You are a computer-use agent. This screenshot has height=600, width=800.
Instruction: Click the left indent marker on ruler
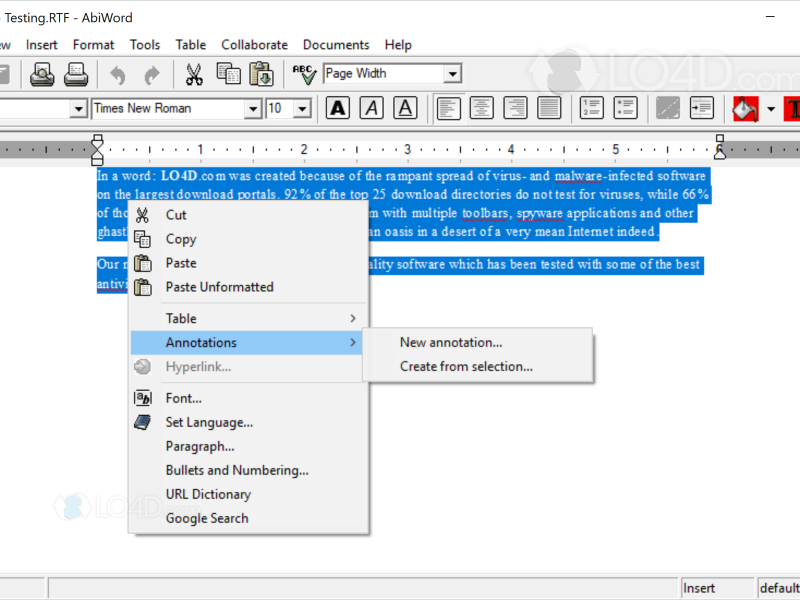point(97,150)
